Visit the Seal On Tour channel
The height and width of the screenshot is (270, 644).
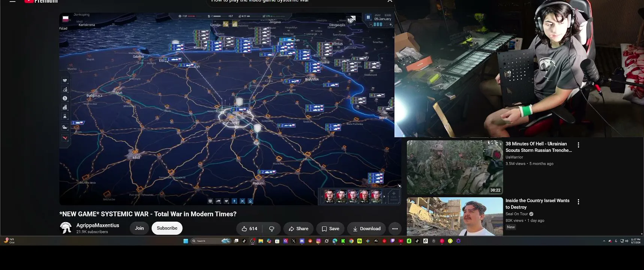point(516,214)
